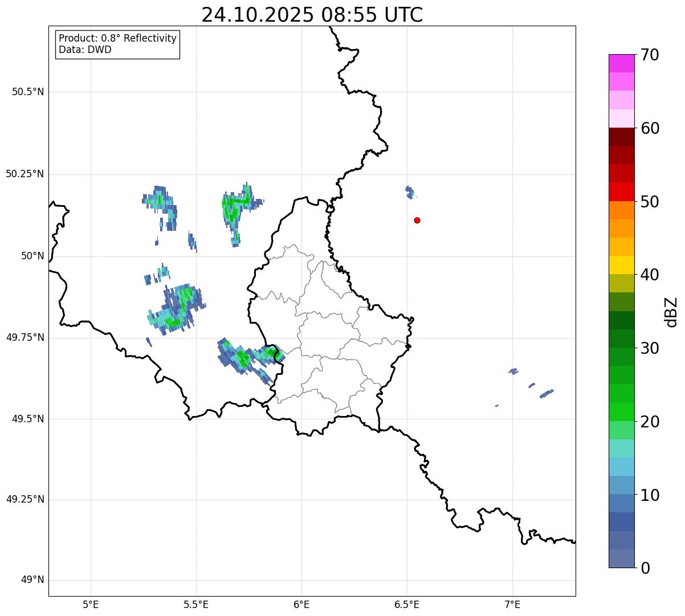The image size is (685, 616).
Task: Click the 7°E longitude label
Action: click(x=512, y=603)
